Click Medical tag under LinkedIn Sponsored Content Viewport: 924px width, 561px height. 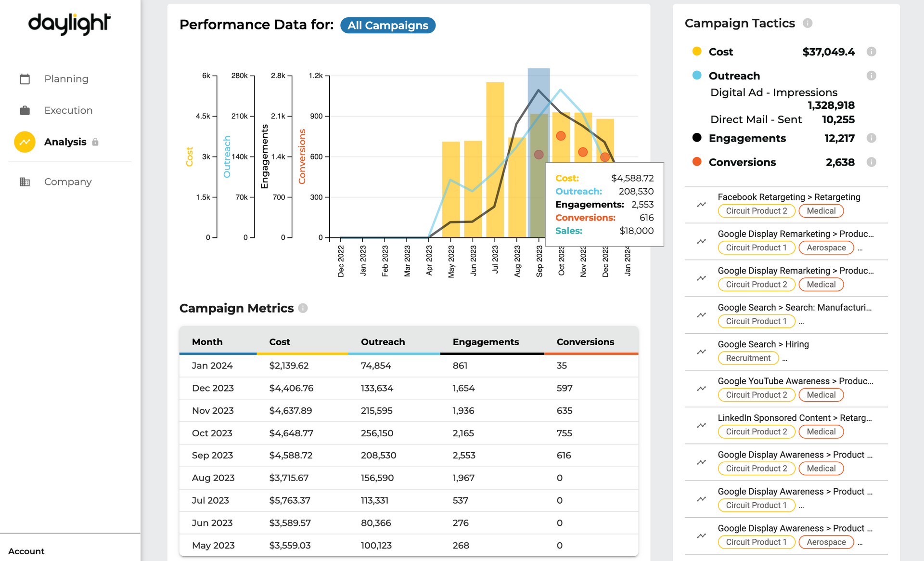click(821, 431)
